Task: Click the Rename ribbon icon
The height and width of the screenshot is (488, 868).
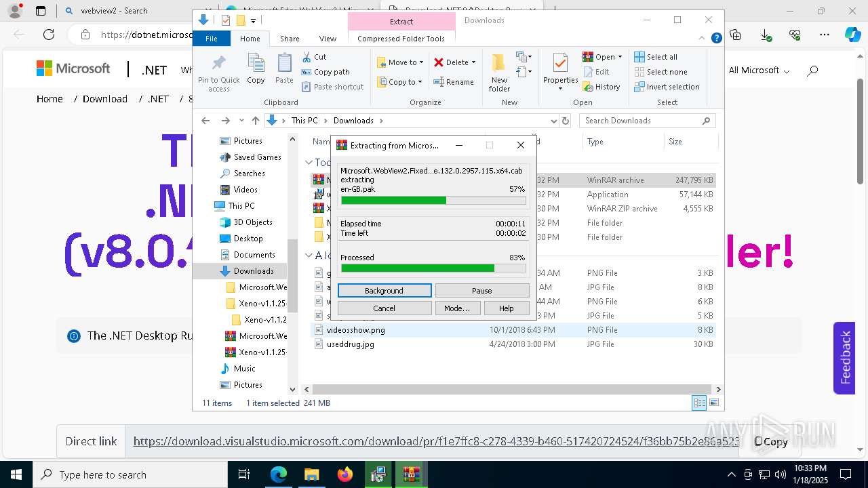Action: [454, 82]
